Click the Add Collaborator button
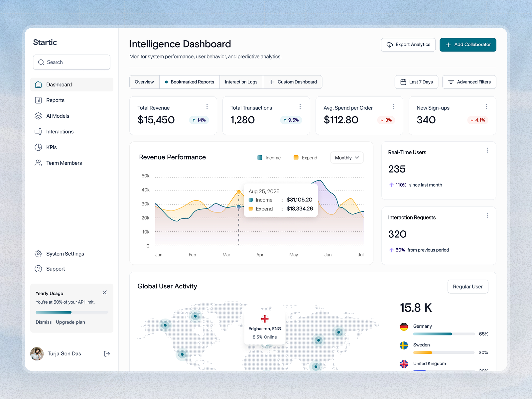This screenshot has width=532, height=399. pos(467,45)
